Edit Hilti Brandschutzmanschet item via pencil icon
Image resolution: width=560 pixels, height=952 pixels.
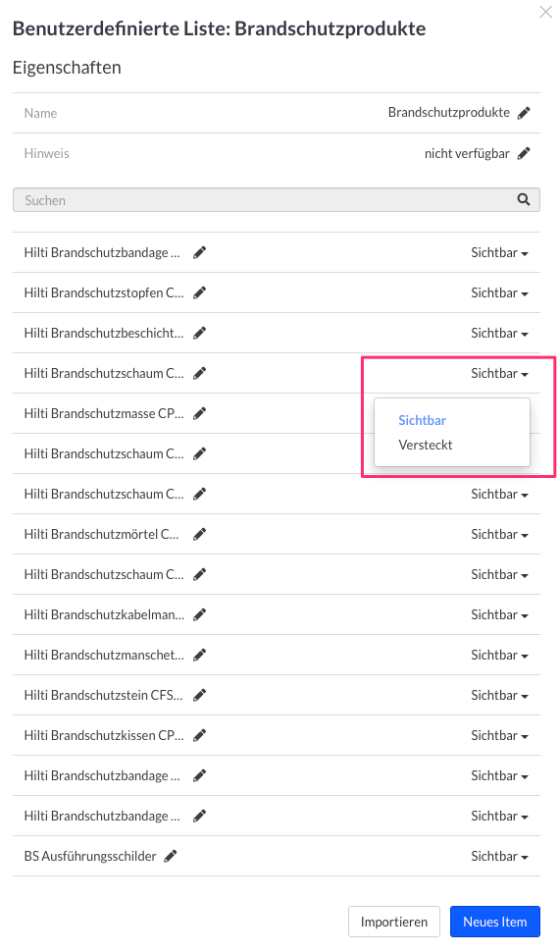click(x=200, y=655)
